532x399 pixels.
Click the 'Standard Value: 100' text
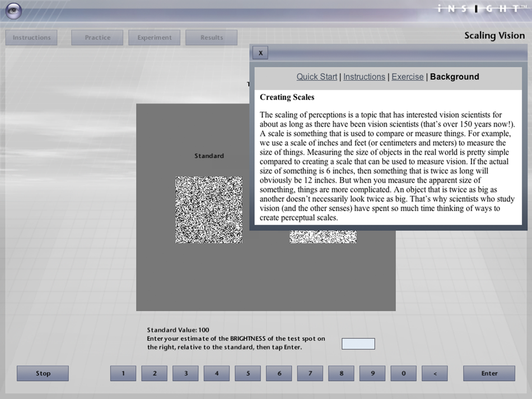point(178,330)
